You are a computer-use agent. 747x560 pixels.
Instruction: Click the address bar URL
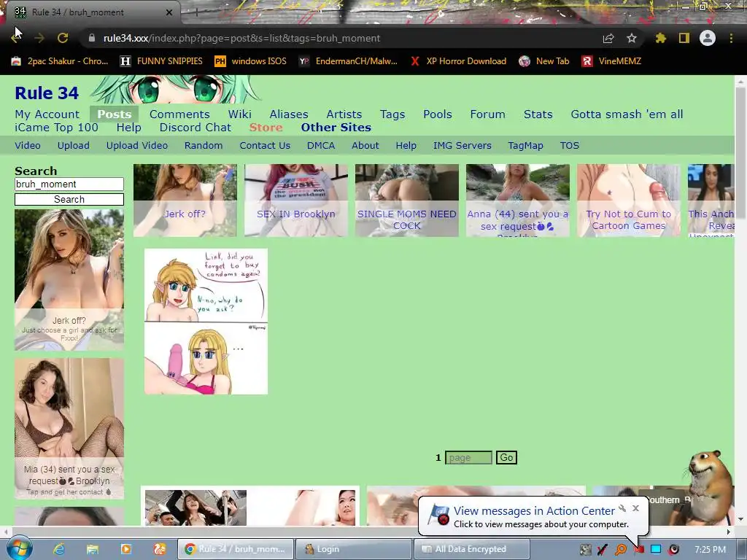coord(241,38)
